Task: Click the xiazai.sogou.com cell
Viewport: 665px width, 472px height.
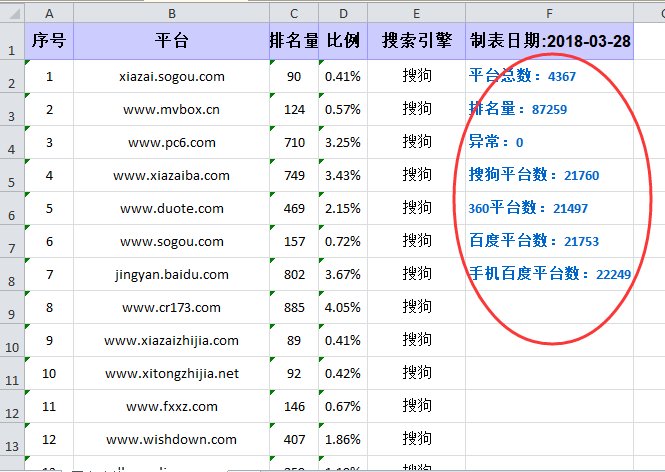Action: [x=171, y=76]
